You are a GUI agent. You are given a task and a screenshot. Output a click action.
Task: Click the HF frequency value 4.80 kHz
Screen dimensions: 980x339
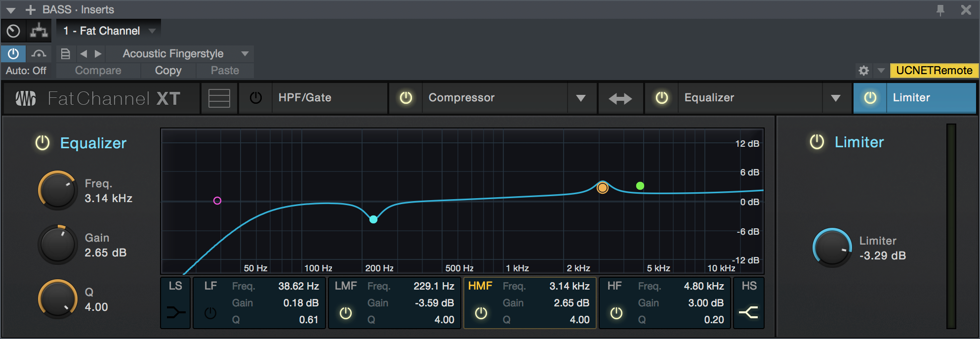pos(704,286)
